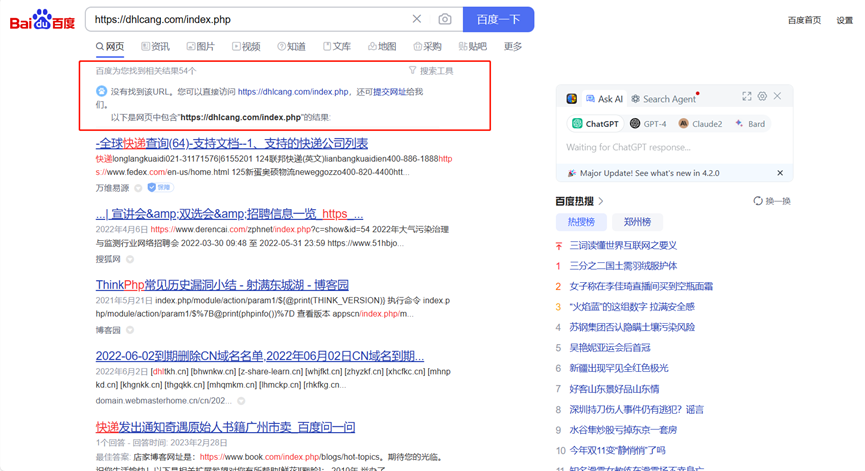Open hot topic 今年双11变静悄悄了吗
Viewport: 865px width, 471px height.
coord(617,450)
